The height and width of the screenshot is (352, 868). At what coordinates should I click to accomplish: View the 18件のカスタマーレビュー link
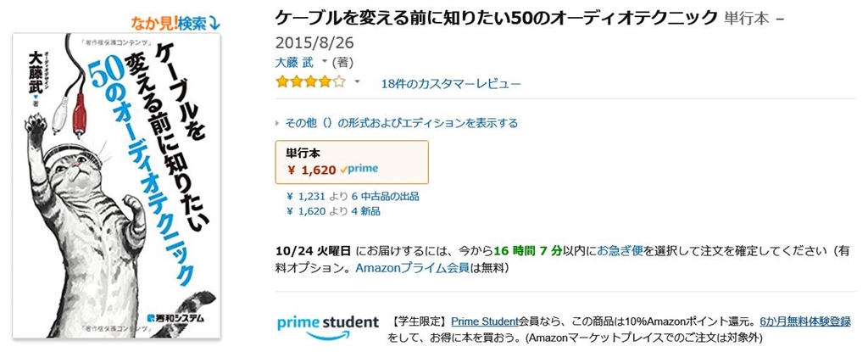point(451,84)
